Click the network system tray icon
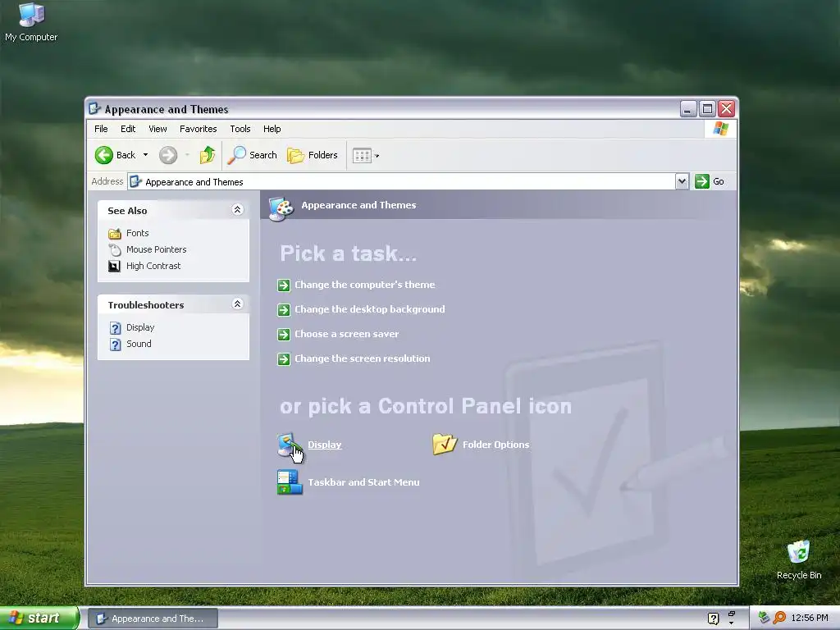 [764, 618]
